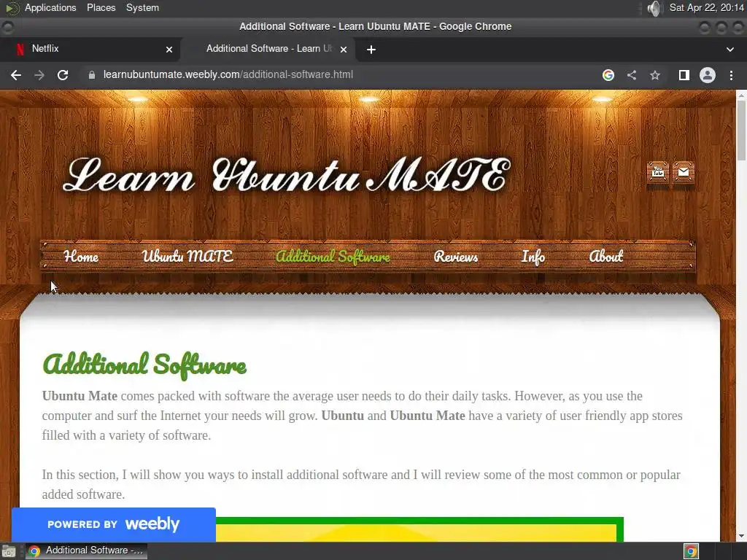Select Additional Software taskbar window button
The width and height of the screenshot is (747, 560).
85,551
